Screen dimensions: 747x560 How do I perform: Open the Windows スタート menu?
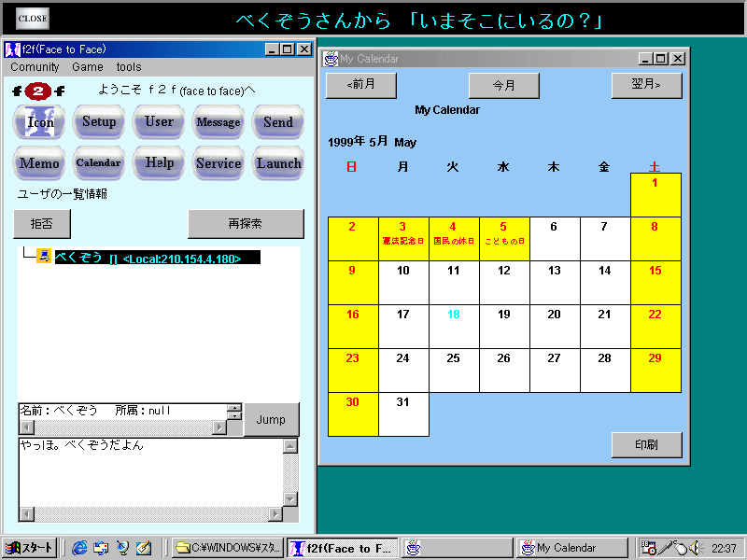point(30,548)
